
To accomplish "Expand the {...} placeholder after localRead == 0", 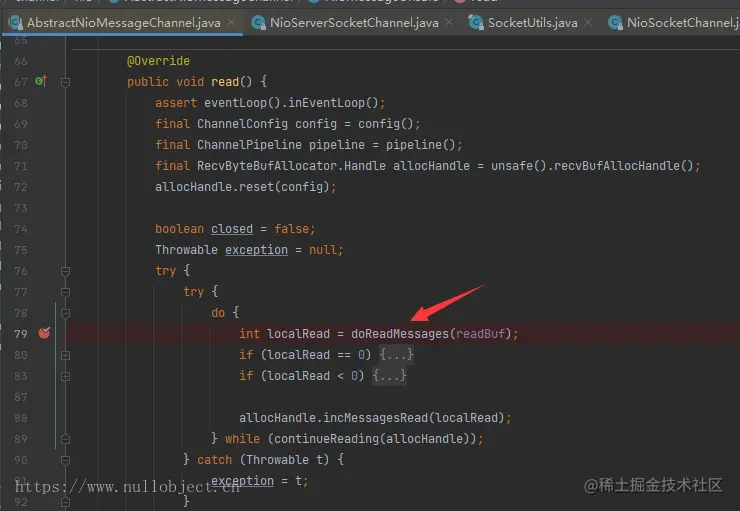I will 396,354.
